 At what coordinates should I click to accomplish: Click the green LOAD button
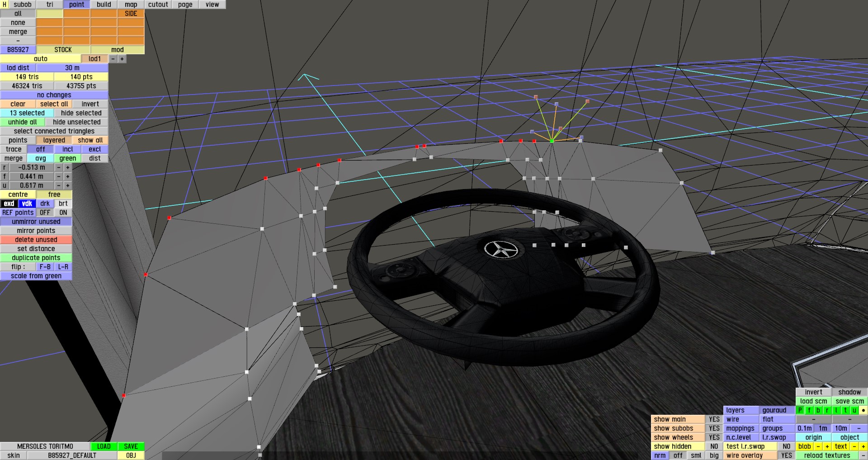click(104, 446)
